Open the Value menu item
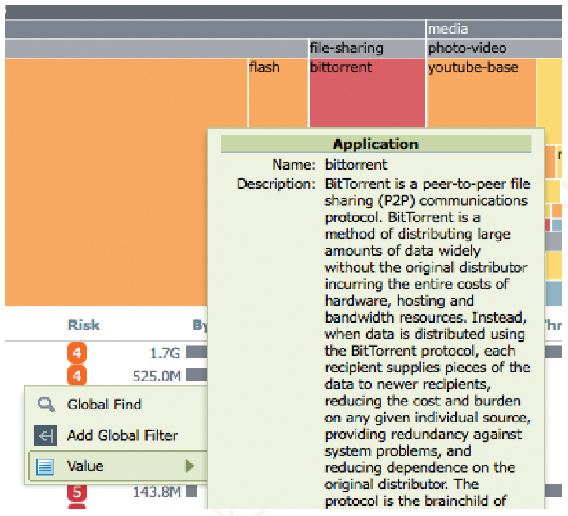 (118, 466)
